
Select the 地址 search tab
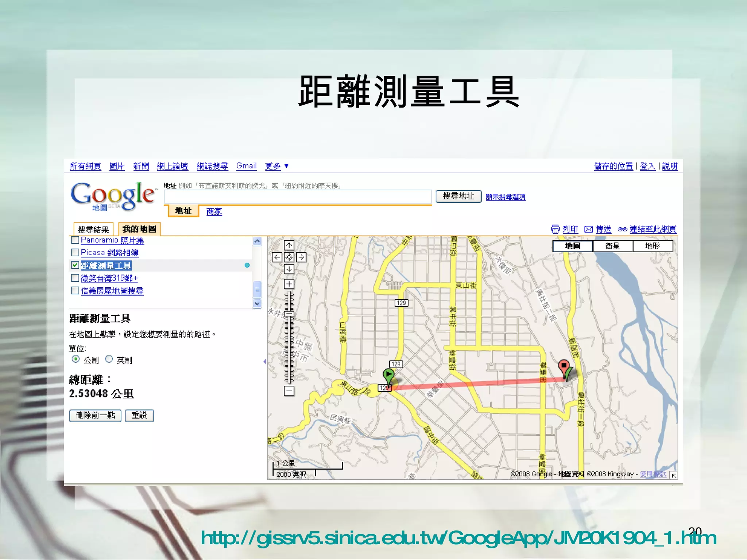[183, 211]
